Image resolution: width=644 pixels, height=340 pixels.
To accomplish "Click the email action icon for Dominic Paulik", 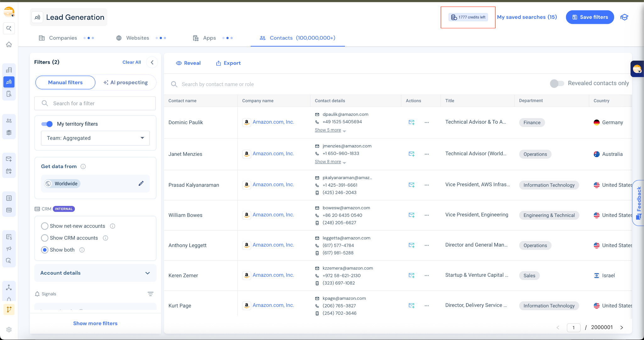I will tap(411, 122).
